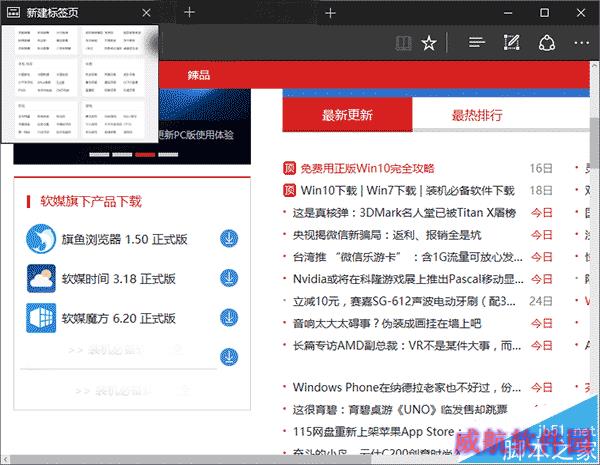Open 音响太大太碍事 article

(x=387, y=323)
